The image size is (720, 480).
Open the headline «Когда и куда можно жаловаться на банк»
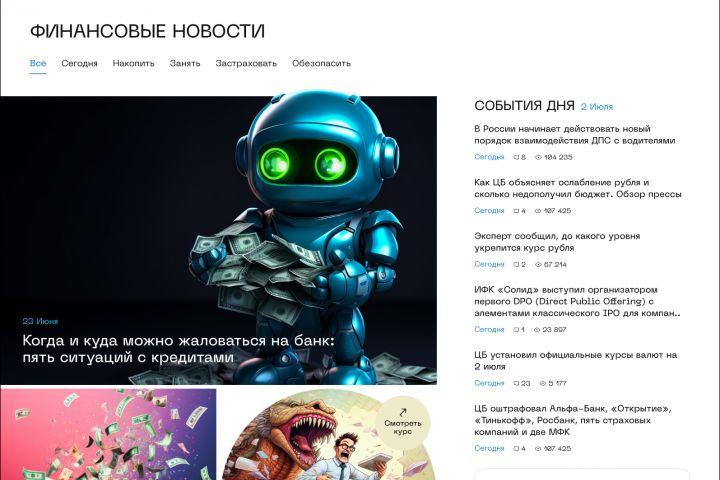coord(179,349)
